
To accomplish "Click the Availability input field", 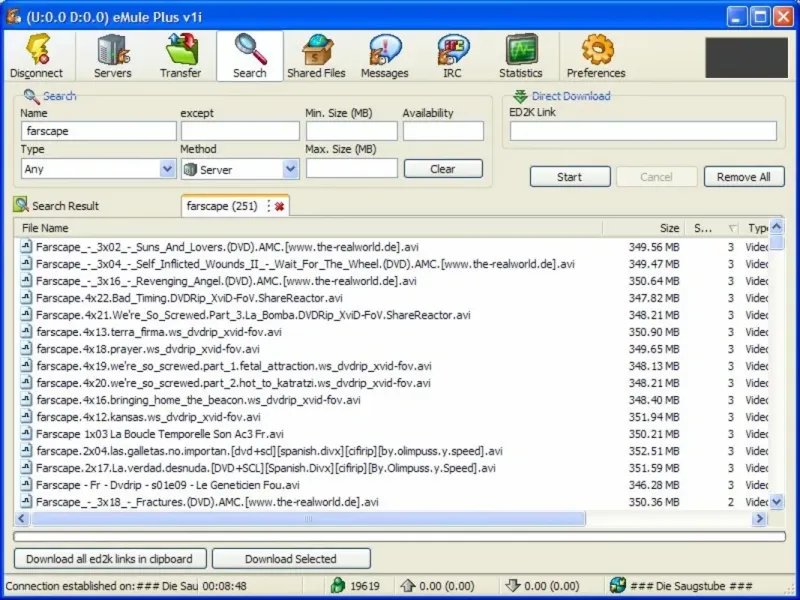I will tap(443, 131).
